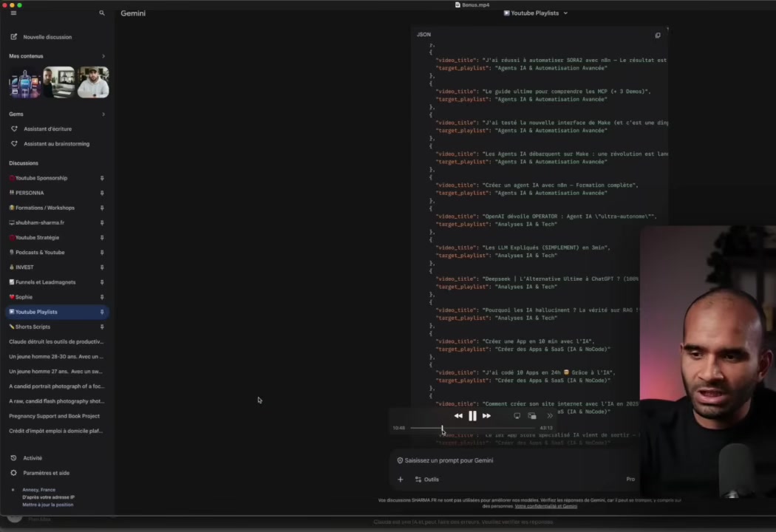Toggle the pin on Youtube Sponsorship discussion
Viewport: 776px width, 532px height.
coord(102,178)
